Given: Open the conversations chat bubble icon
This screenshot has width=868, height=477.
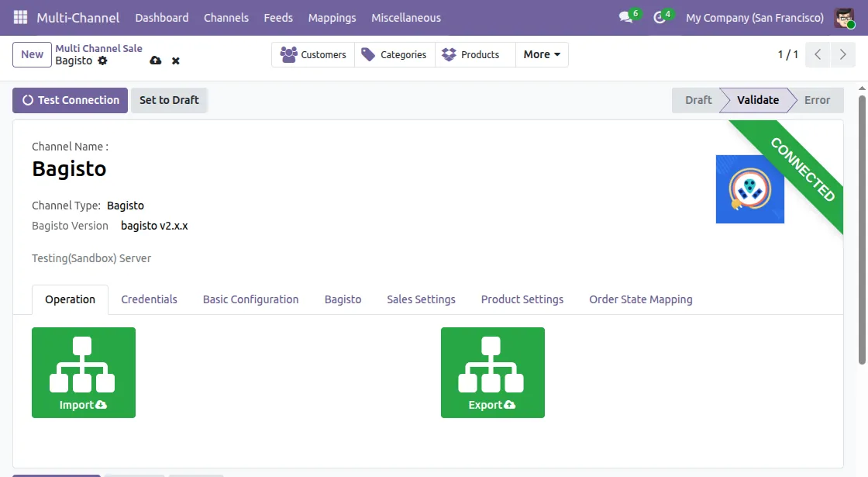Looking at the screenshot, I should point(626,17).
